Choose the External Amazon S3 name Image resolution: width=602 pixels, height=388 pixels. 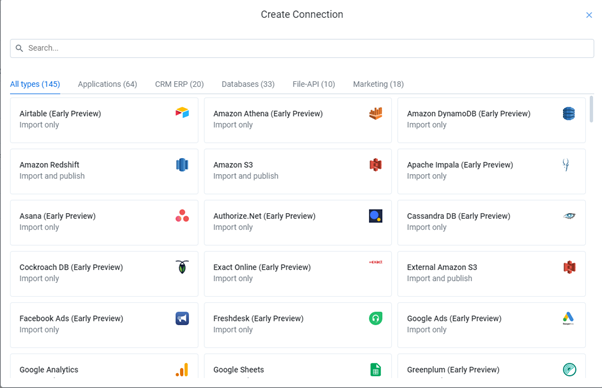tap(442, 267)
